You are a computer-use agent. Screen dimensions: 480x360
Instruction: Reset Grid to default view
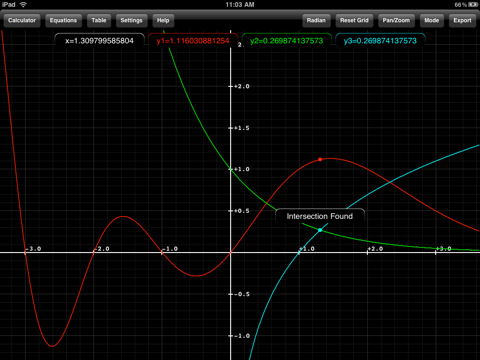point(354,20)
